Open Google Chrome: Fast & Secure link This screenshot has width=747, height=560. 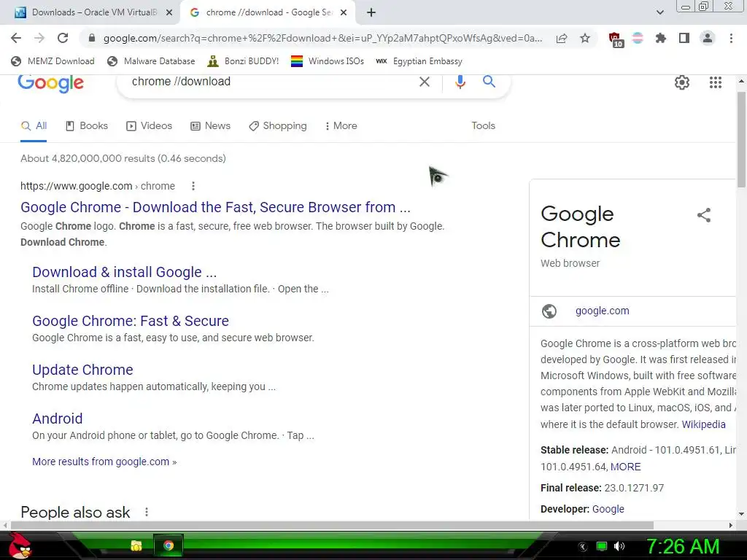click(131, 321)
